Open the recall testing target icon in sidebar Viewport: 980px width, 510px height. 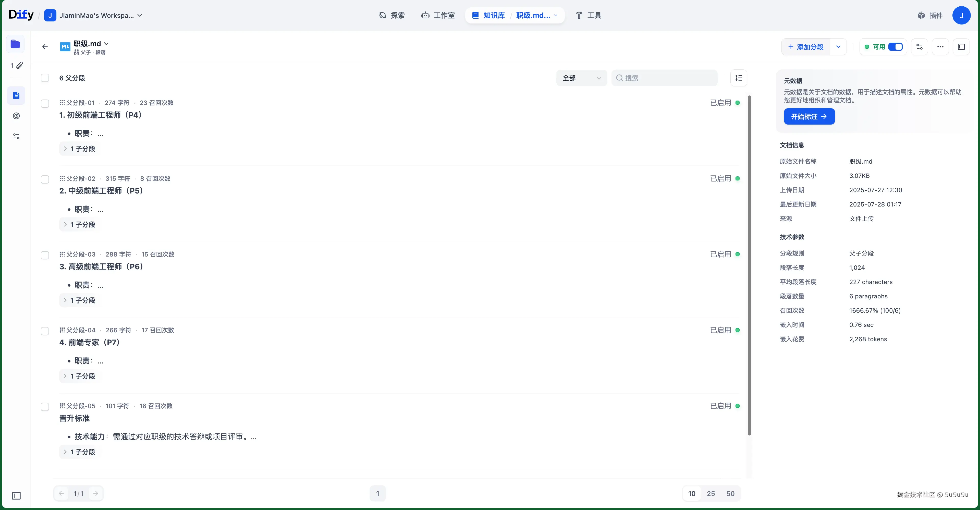[16, 116]
